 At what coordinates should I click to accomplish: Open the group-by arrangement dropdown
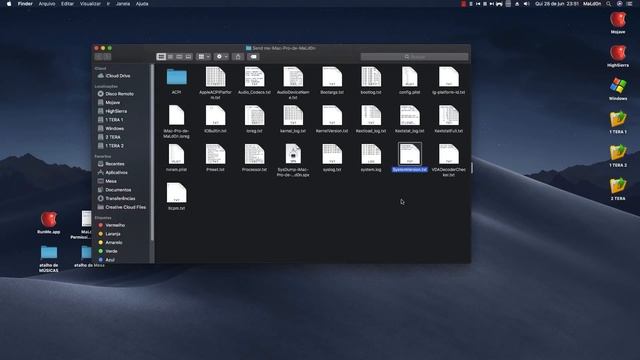204,57
